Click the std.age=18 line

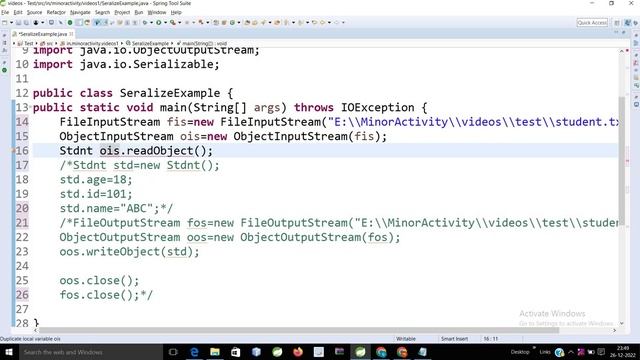point(96,180)
